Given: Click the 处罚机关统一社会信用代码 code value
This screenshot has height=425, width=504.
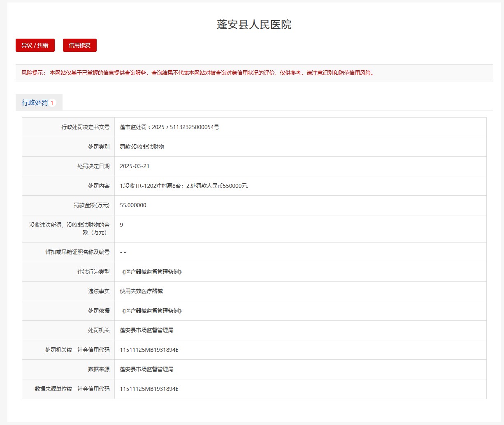Looking at the screenshot, I should pos(149,350).
